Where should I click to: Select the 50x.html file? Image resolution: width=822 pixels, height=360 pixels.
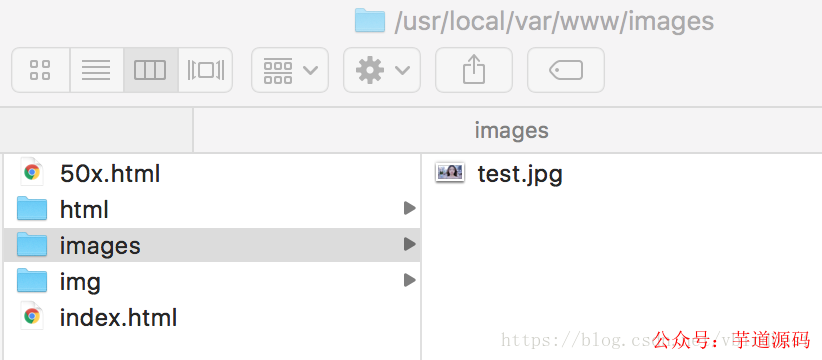point(212,173)
